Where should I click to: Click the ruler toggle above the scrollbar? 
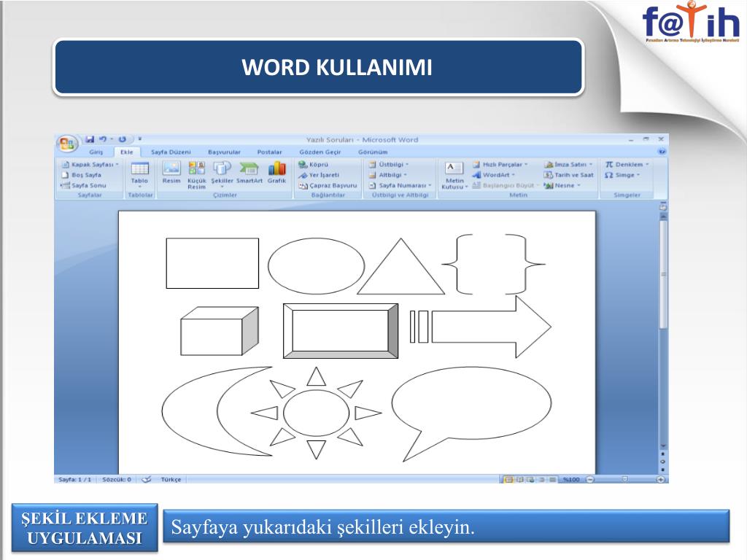[662, 207]
